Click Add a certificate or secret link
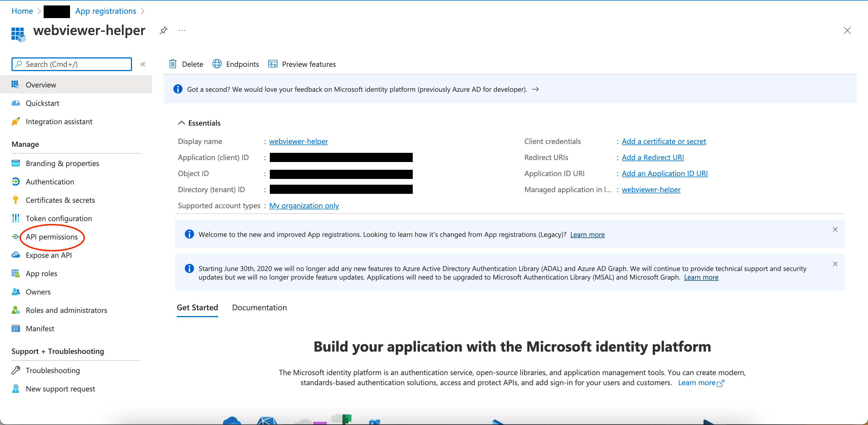The height and width of the screenshot is (425, 868). pos(663,141)
